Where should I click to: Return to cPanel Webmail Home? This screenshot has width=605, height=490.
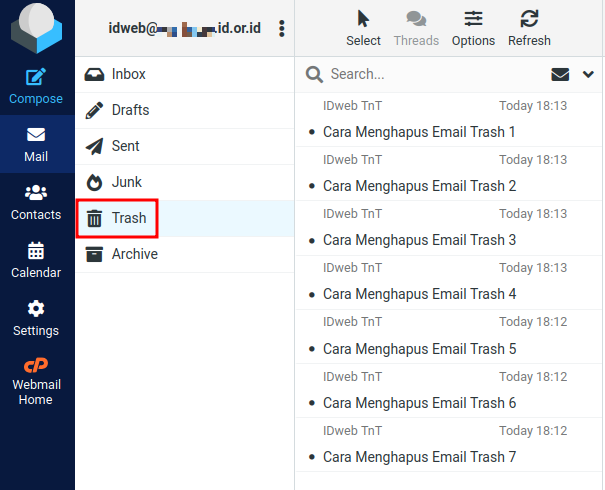(36, 381)
